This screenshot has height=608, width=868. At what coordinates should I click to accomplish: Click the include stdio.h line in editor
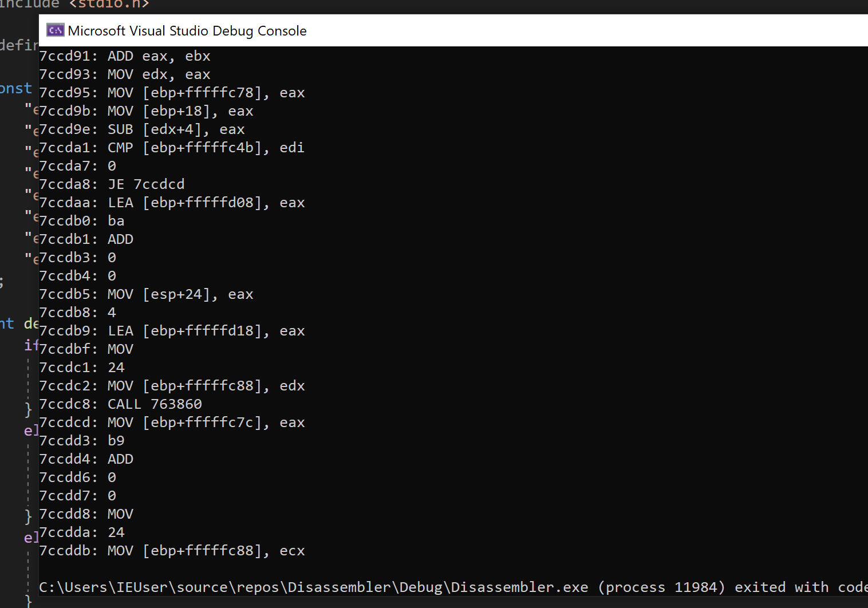[x=74, y=5]
